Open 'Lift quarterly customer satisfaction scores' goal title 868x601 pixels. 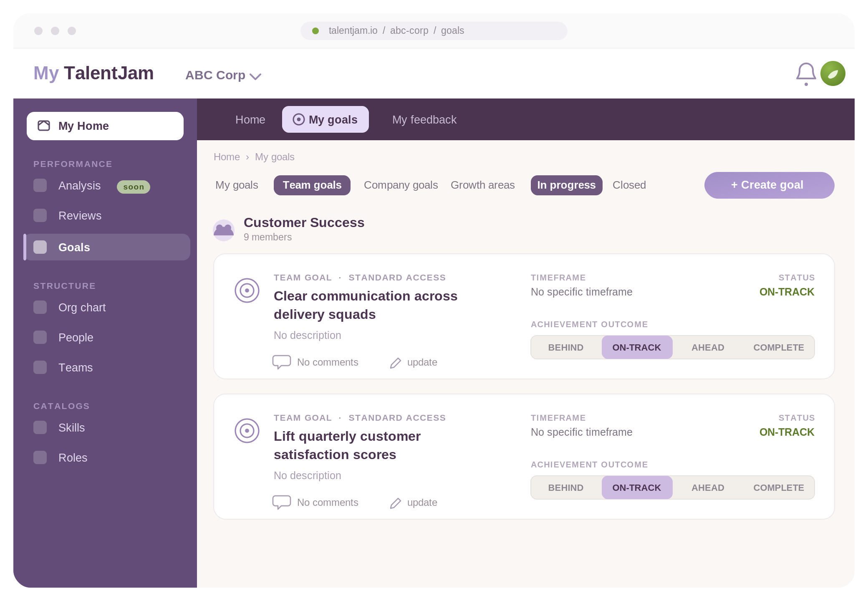coord(347,445)
